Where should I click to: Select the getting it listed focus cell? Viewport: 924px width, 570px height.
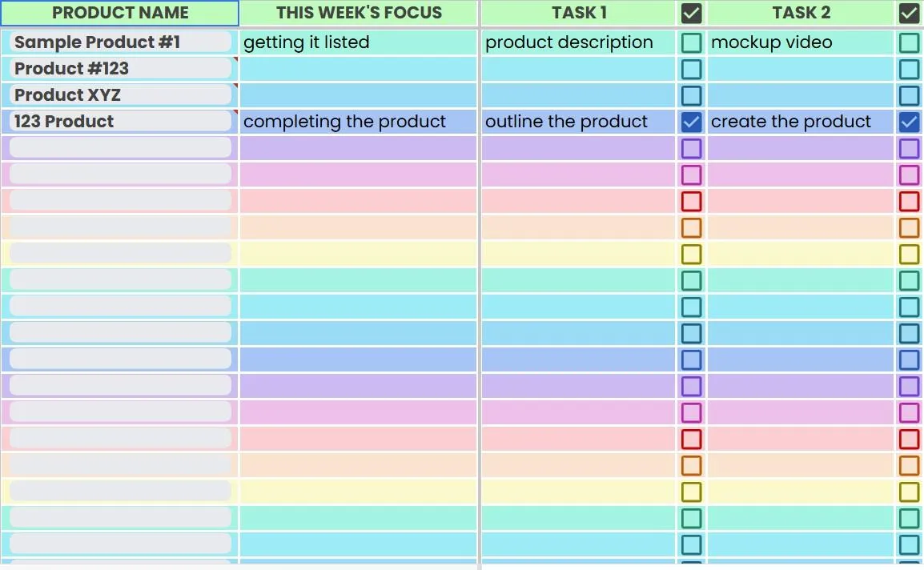pos(358,42)
